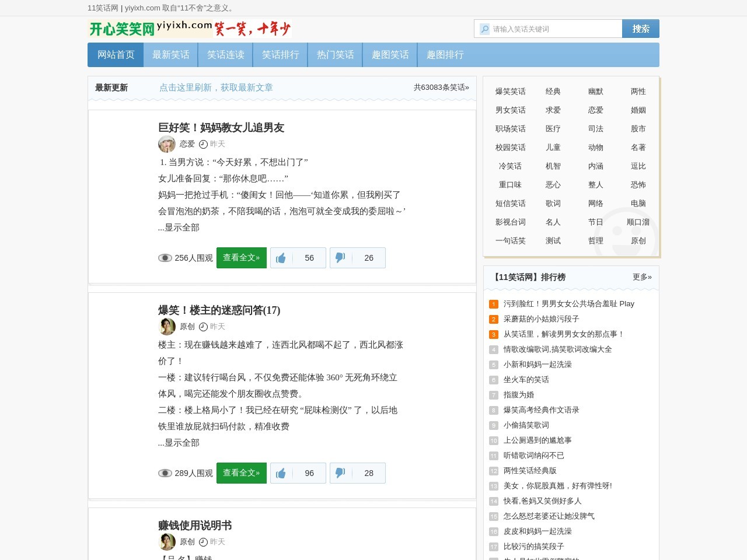Open the 趣图排行 tab

point(445,55)
